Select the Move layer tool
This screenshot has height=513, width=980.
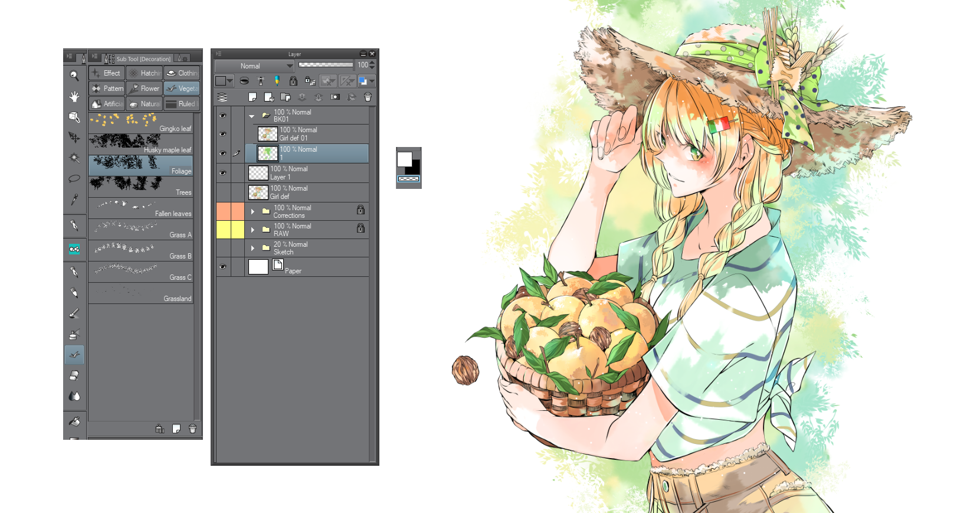(74, 138)
